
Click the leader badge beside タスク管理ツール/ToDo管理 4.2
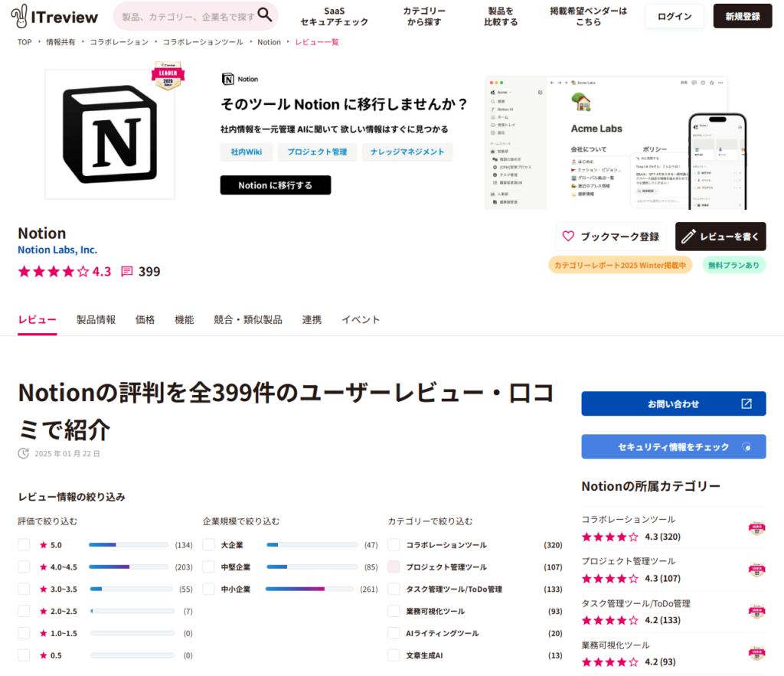pos(757,612)
